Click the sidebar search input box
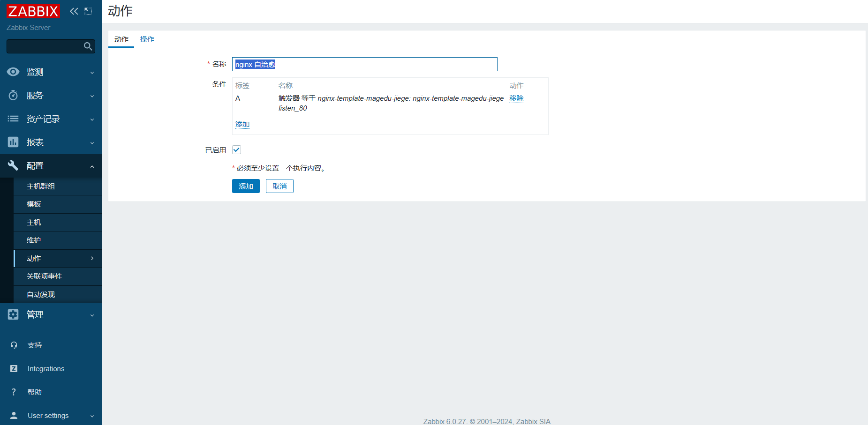868x425 pixels. (x=51, y=46)
